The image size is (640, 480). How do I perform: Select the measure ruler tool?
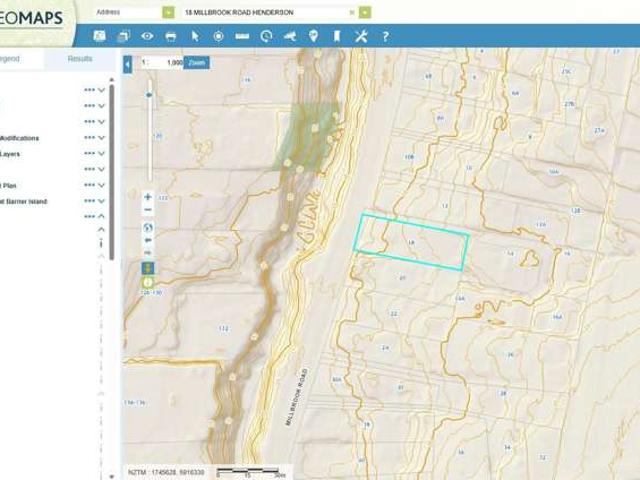click(x=242, y=37)
